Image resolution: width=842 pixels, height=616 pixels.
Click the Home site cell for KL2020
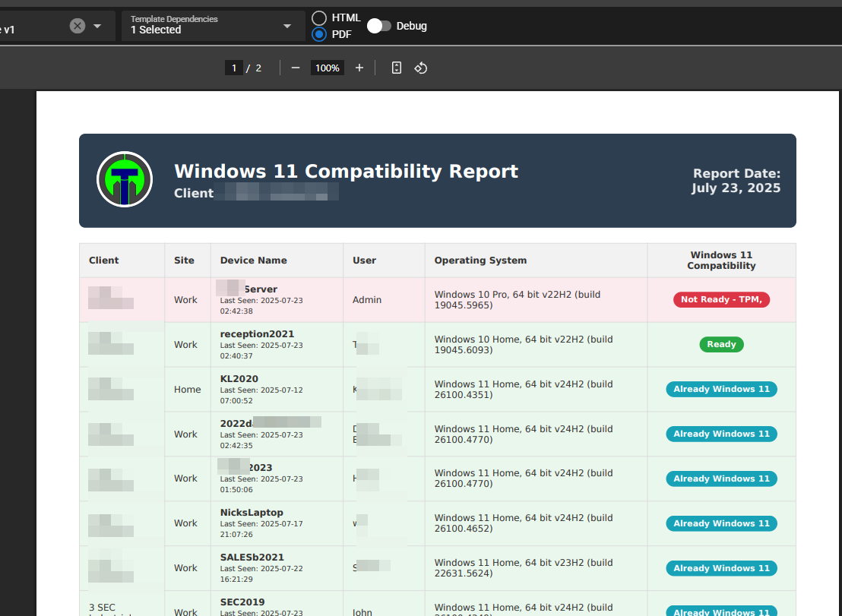[x=188, y=390]
